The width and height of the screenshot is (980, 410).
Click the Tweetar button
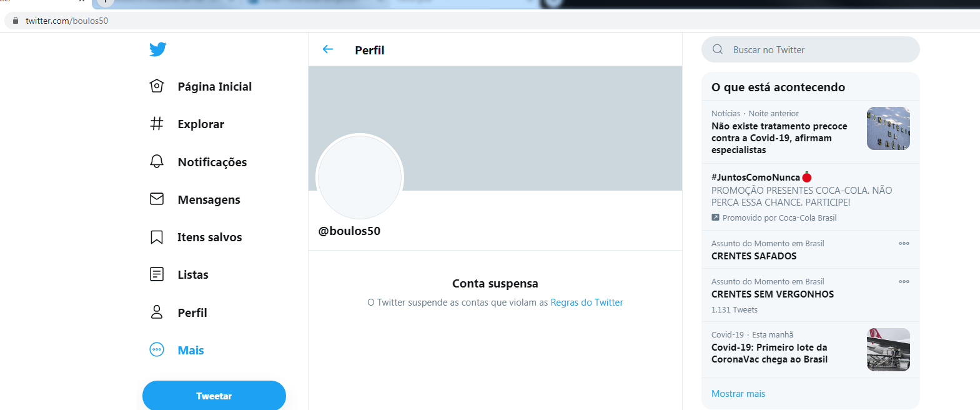pyautogui.click(x=214, y=396)
